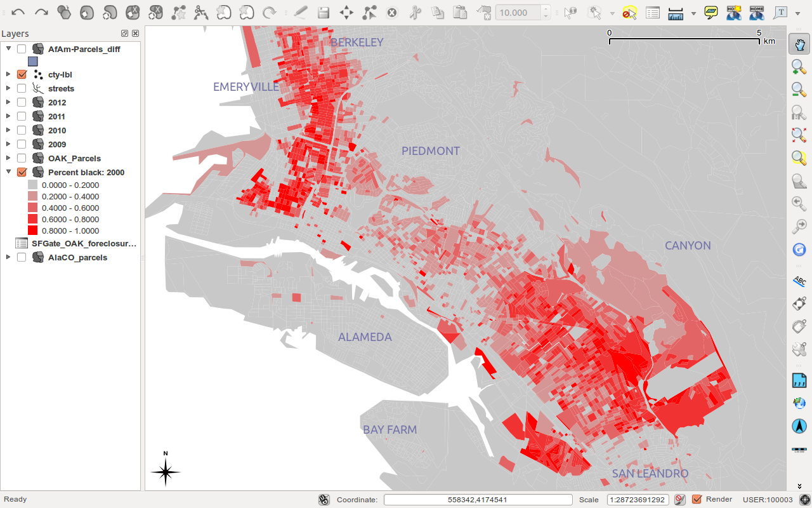Click the Save Edits floppy icon
812x508 pixels.
[324, 12]
